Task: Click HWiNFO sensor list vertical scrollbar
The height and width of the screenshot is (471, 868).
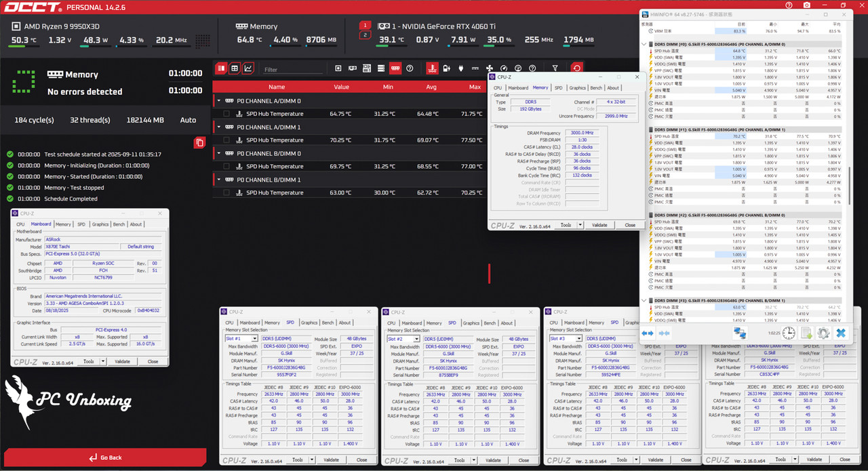Action: click(850, 186)
